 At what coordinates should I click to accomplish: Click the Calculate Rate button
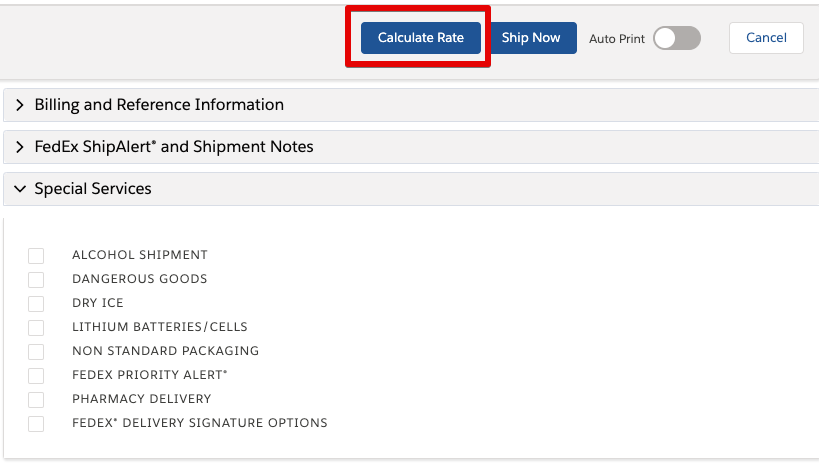[420, 38]
